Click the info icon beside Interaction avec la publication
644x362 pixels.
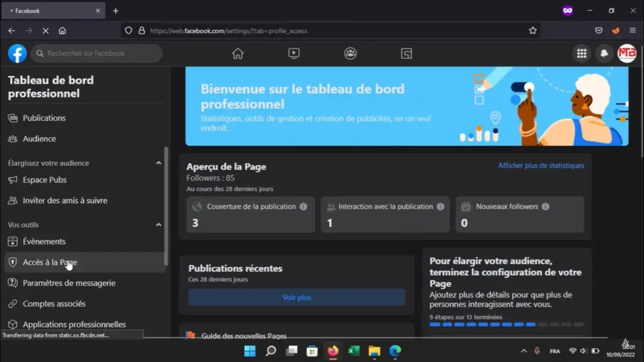(x=441, y=206)
